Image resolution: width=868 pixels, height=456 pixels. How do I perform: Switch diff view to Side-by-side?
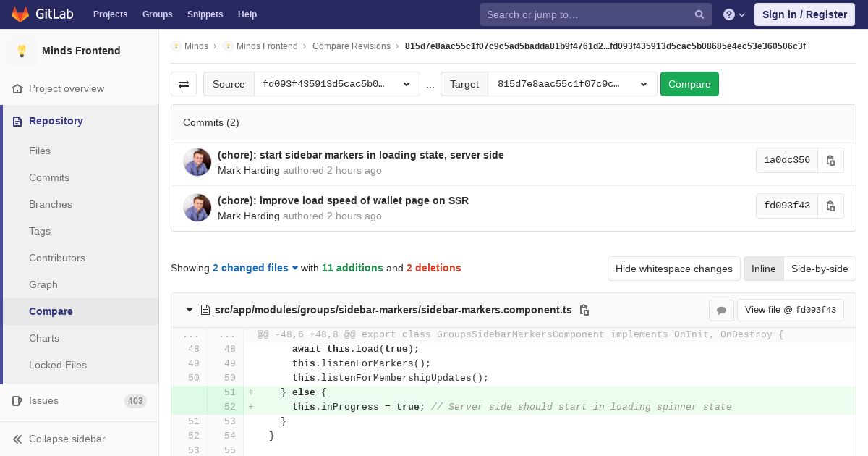(x=819, y=269)
